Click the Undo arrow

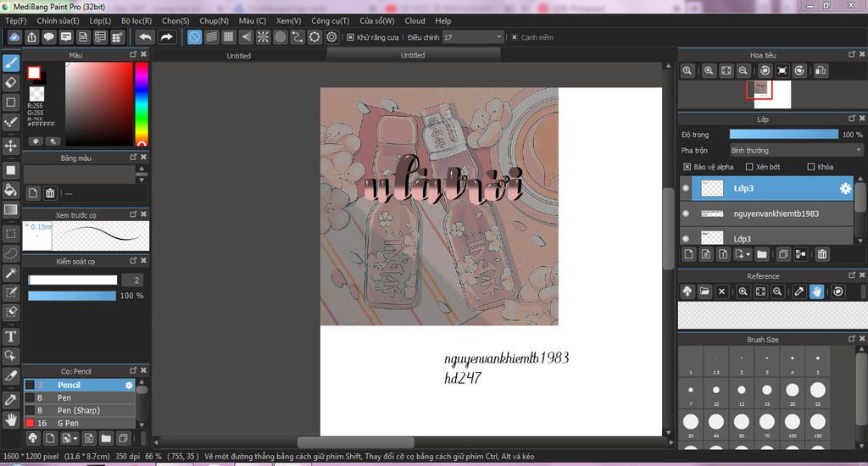(x=145, y=37)
